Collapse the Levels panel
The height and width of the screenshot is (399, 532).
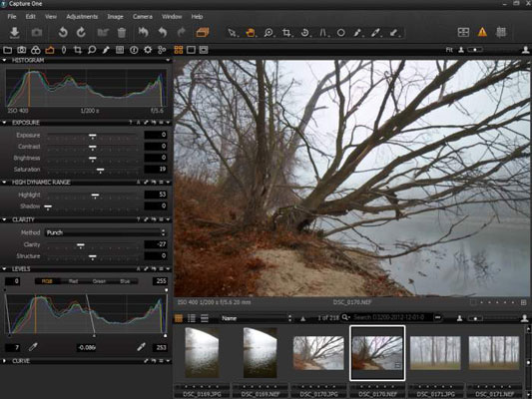click(x=4, y=268)
